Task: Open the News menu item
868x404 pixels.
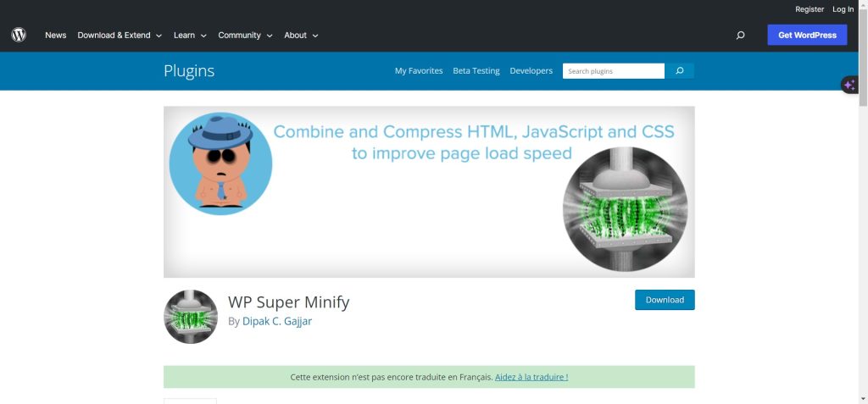Action: point(56,36)
